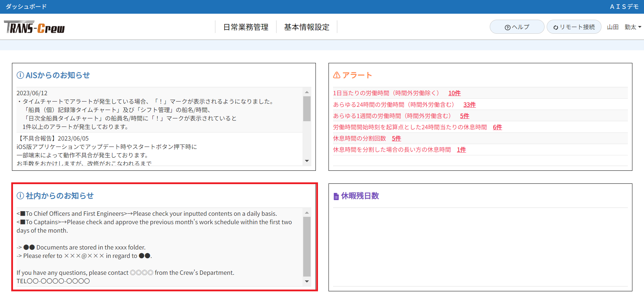
Task: Click the 社内からのお知らせ heading
Action: coord(60,196)
